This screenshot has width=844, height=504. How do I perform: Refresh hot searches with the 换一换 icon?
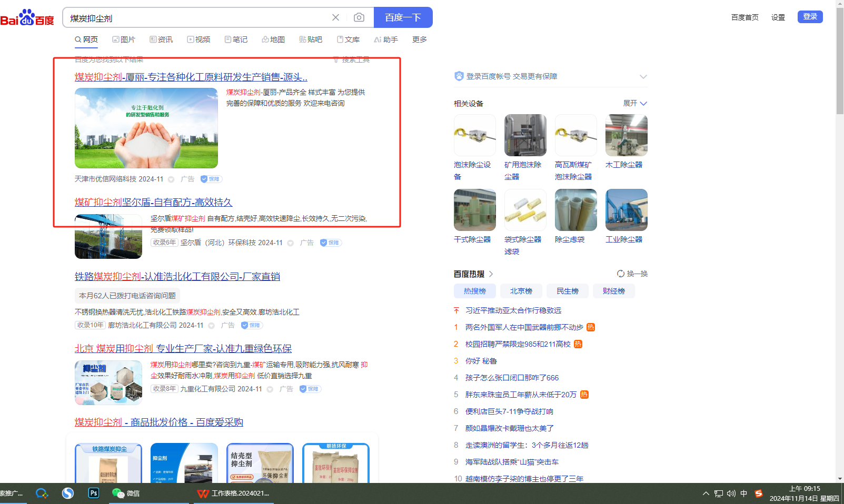(x=621, y=274)
